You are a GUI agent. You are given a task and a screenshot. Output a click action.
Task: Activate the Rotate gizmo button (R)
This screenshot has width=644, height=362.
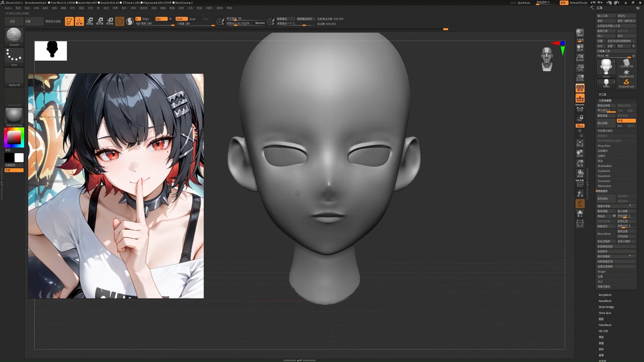point(110,21)
